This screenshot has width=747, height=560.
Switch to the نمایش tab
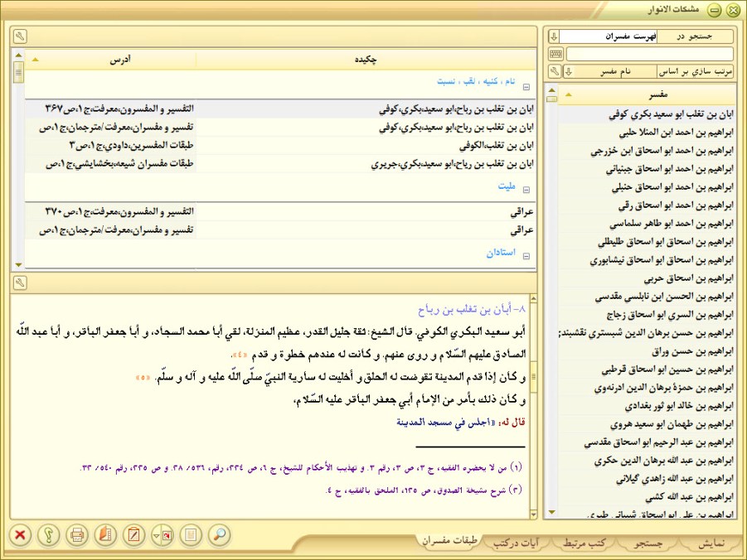click(x=711, y=543)
